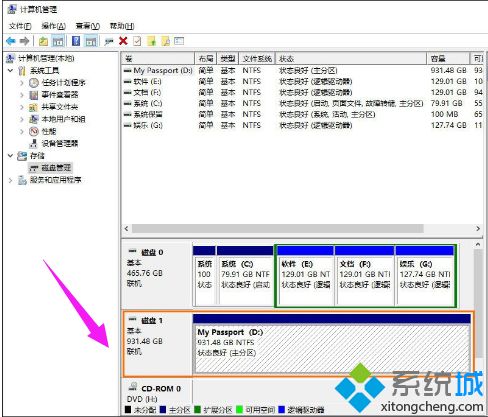The height and width of the screenshot is (417, 488).
Task: Toggle the Show/Hide Console Tree toolbar icon
Action: coord(58,41)
